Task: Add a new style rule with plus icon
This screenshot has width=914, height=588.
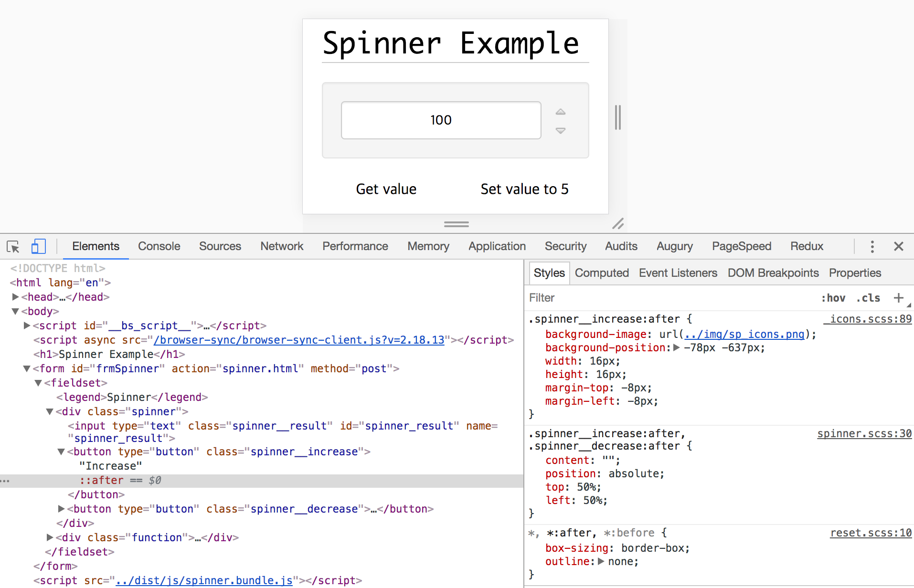Action: pyautogui.click(x=898, y=298)
